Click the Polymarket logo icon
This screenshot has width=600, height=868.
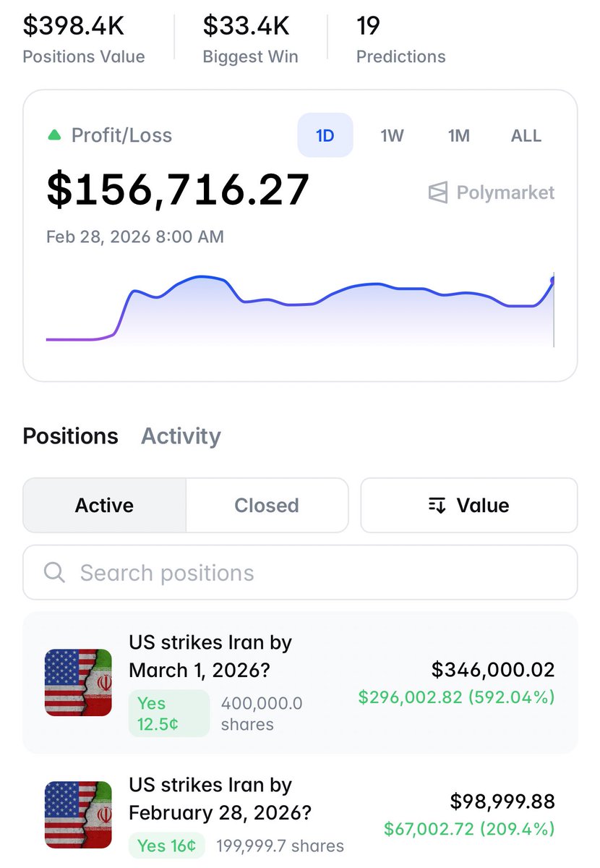point(438,193)
